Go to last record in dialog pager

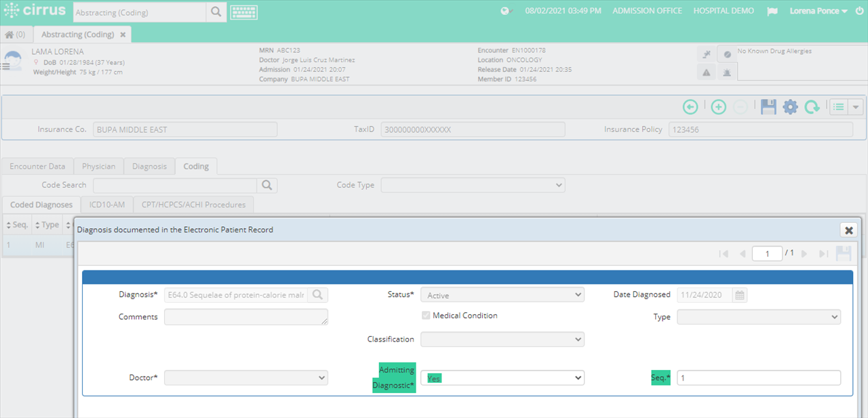click(x=823, y=253)
